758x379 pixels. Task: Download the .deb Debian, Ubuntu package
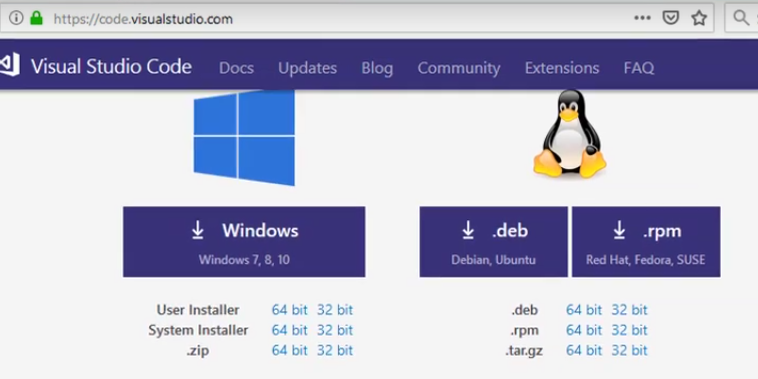coord(494,242)
